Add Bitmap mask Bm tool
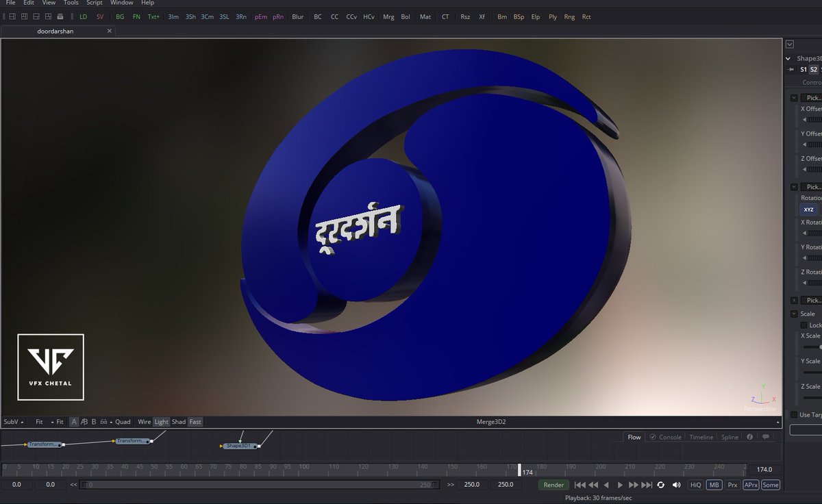This screenshot has height=504, width=822. [502, 16]
